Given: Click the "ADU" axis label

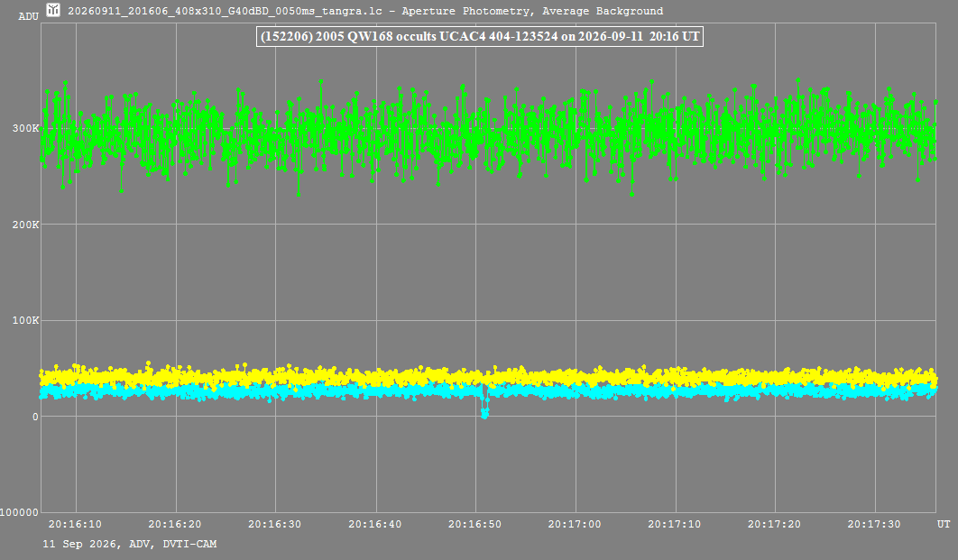Looking at the screenshot, I should pyautogui.click(x=29, y=16).
